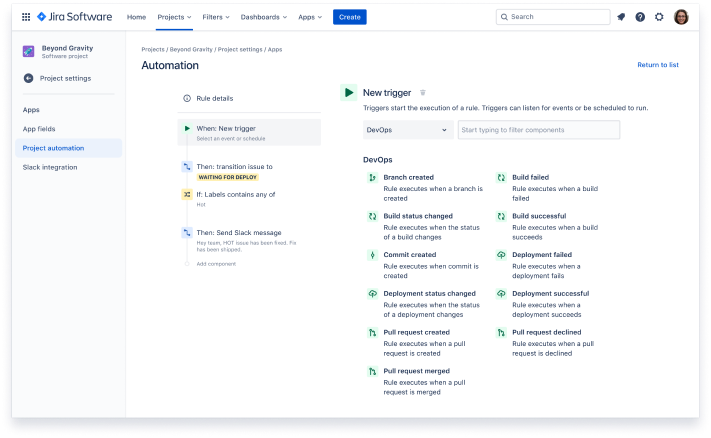This screenshot has width=711, height=438.
Task: Expand the Filters dropdown menu
Action: [x=217, y=17]
